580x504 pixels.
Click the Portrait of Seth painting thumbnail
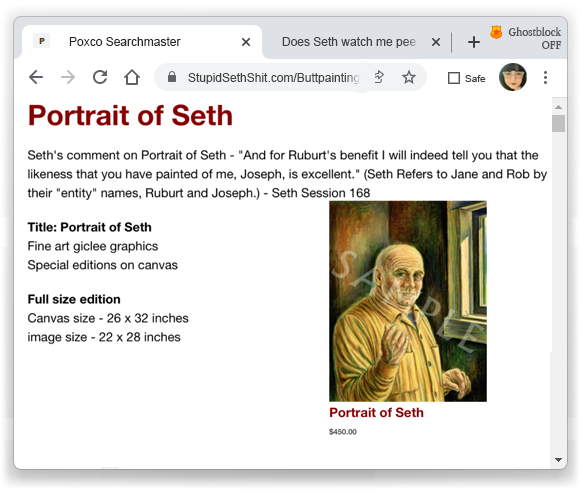click(408, 301)
